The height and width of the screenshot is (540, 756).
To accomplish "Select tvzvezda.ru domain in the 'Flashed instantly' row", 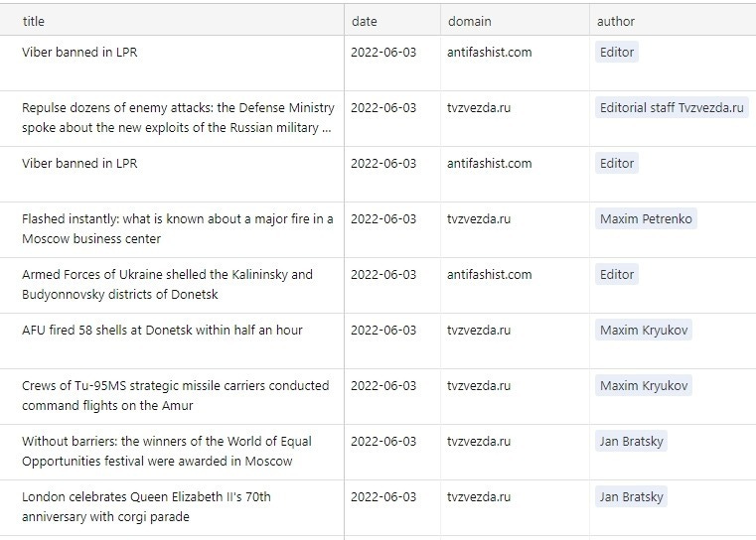I will point(479,218).
